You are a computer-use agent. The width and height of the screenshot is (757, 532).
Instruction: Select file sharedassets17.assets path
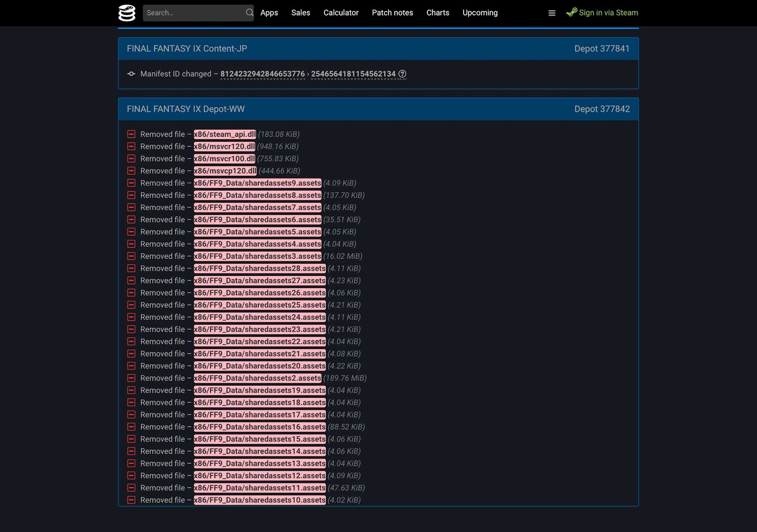259,415
